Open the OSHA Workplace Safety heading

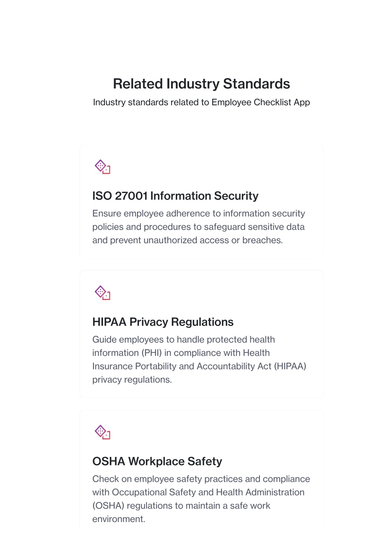tap(157, 461)
